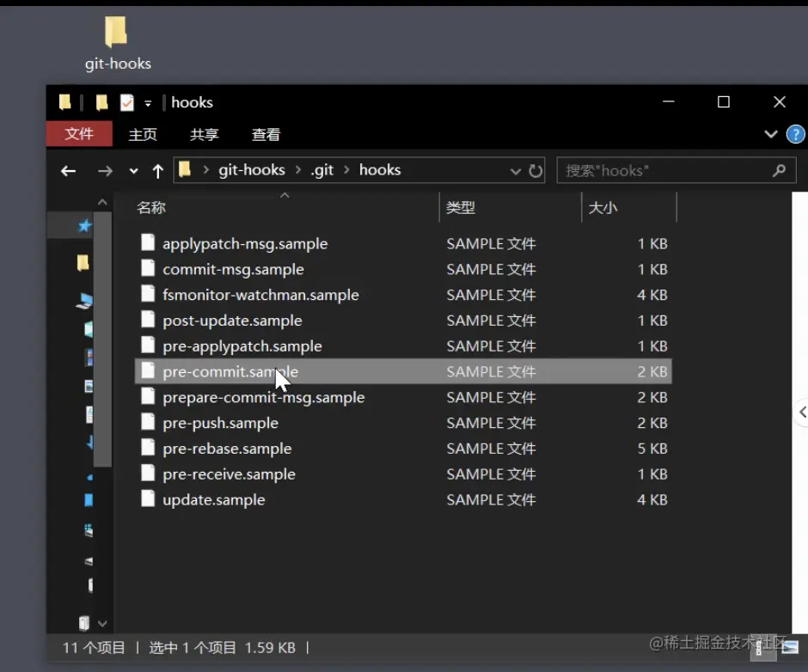808x672 pixels.
Task: Expand the chevron after .git in the breadcrumb
Action: click(346, 170)
